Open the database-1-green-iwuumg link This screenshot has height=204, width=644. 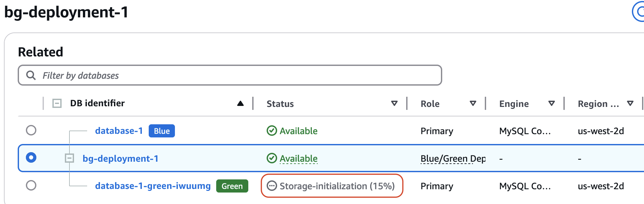pos(153,186)
